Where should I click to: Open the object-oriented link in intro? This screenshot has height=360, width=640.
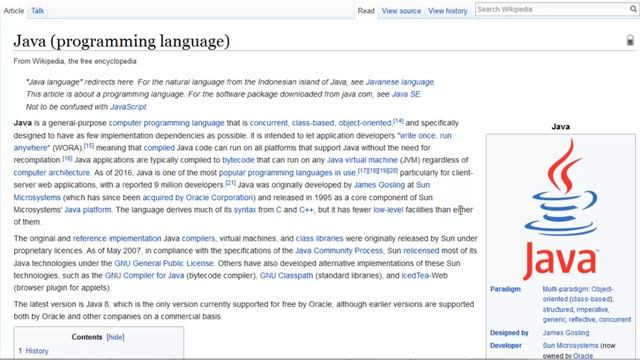pos(365,123)
